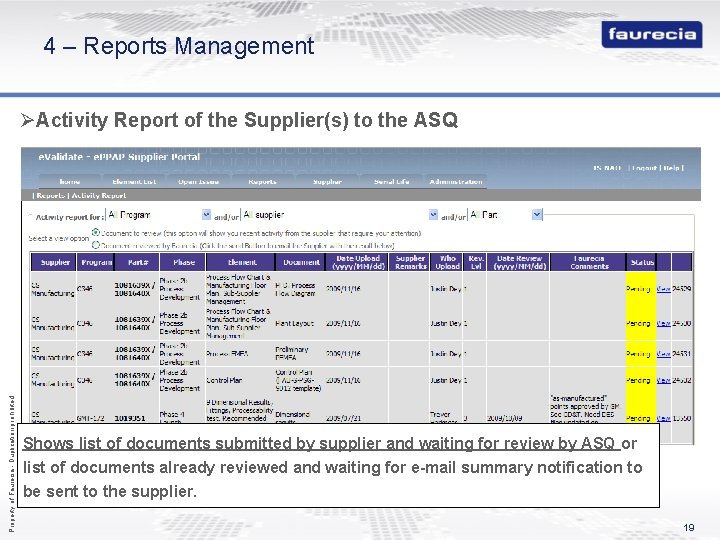This screenshot has height=540, width=720.
Task: Click the Pending status in Control Plan row
Action: click(x=639, y=380)
